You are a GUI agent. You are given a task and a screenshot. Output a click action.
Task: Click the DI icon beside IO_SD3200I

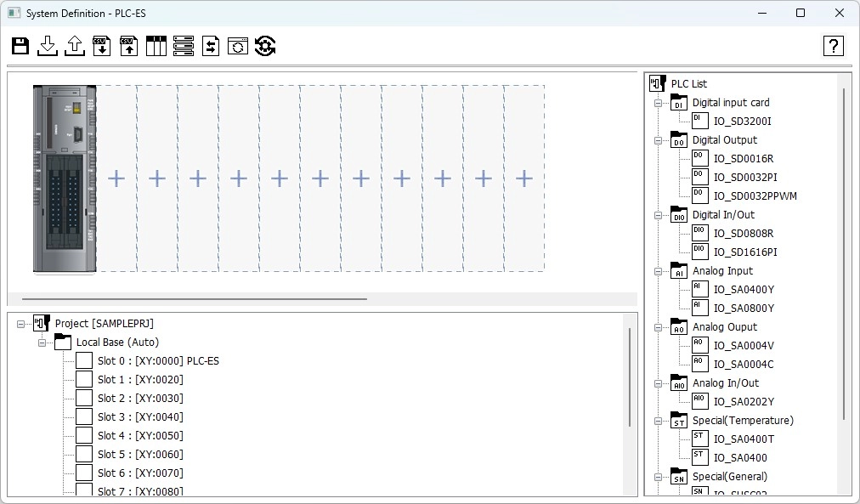700,122
